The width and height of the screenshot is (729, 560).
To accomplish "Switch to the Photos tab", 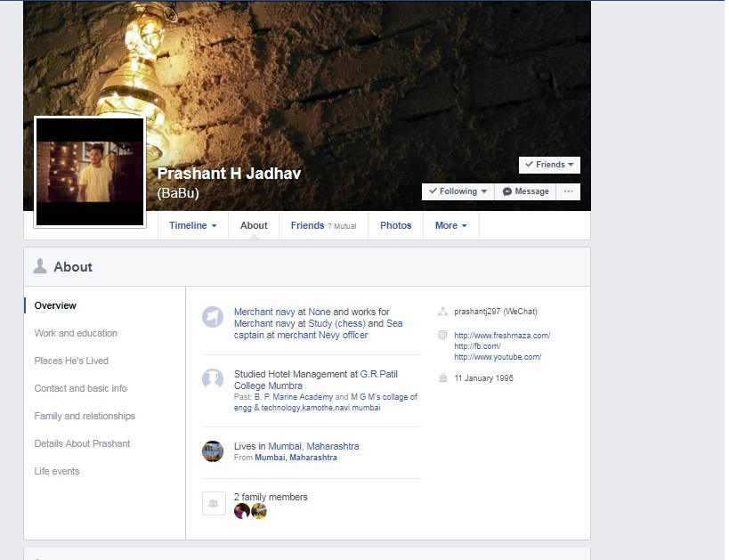I will point(395,226).
